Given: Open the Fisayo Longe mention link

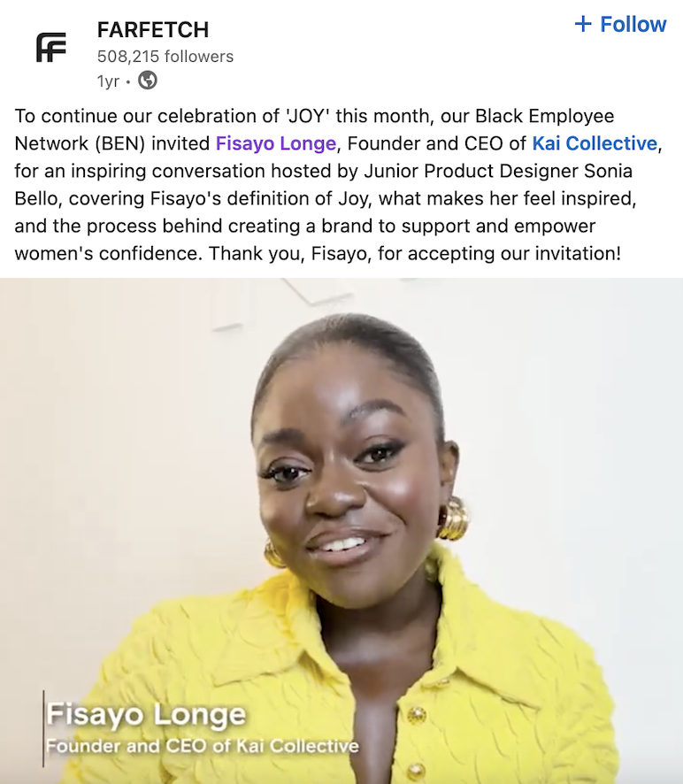Looking at the screenshot, I should pyautogui.click(x=276, y=143).
